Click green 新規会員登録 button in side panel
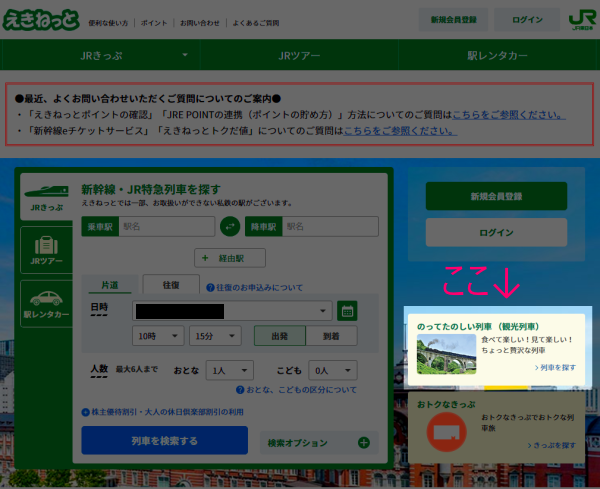 coord(496,196)
